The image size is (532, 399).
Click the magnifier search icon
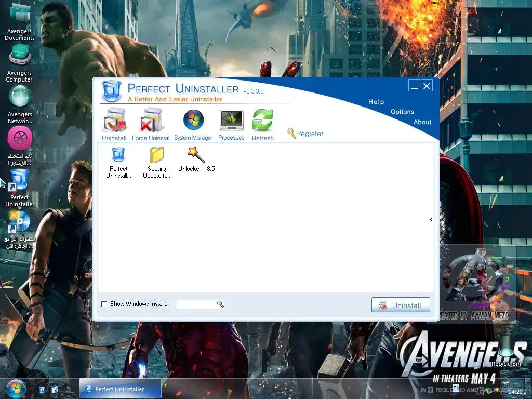(x=220, y=304)
